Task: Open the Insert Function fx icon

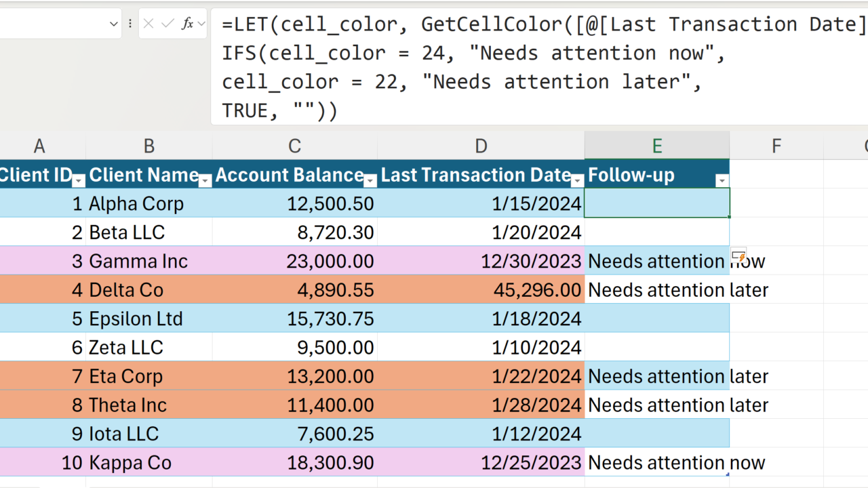Action: click(x=187, y=24)
